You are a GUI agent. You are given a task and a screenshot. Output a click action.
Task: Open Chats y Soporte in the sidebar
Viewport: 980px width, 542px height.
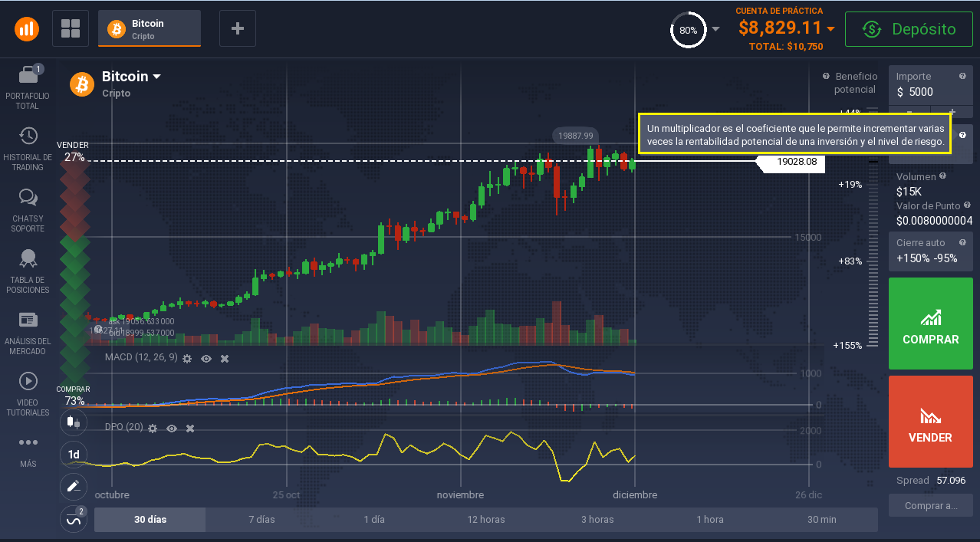[x=28, y=210]
